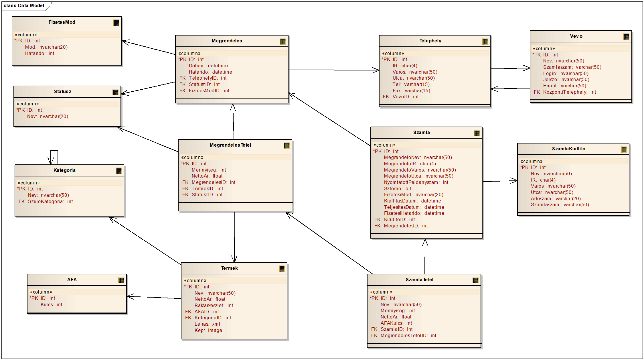Click the table icon in AFA header
Screen dimensions: 644x360
click(121, 280)
